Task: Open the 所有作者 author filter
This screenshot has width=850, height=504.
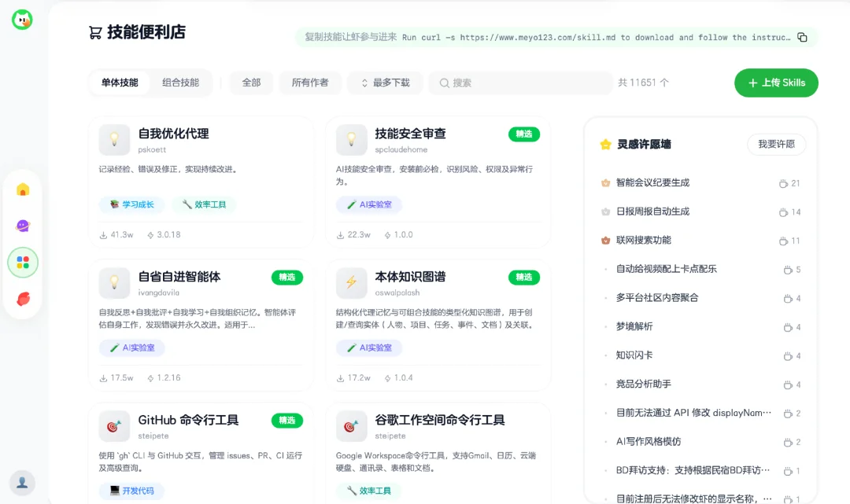Action: coord(310,83)
